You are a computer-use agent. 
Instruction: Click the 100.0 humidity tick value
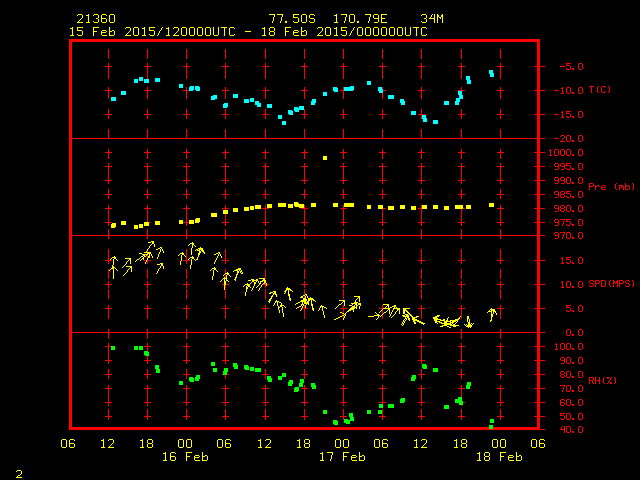[x=569, y=347]
